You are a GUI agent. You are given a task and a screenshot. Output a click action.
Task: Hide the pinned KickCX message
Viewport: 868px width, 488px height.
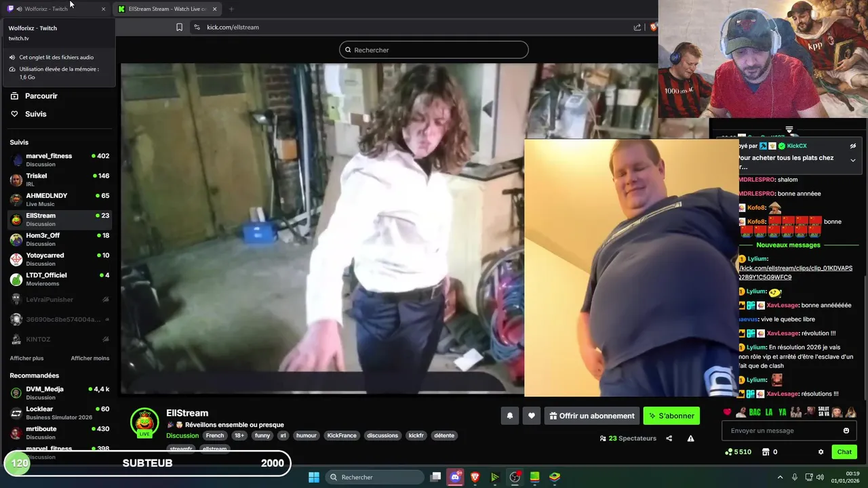(x=853, y=146)
